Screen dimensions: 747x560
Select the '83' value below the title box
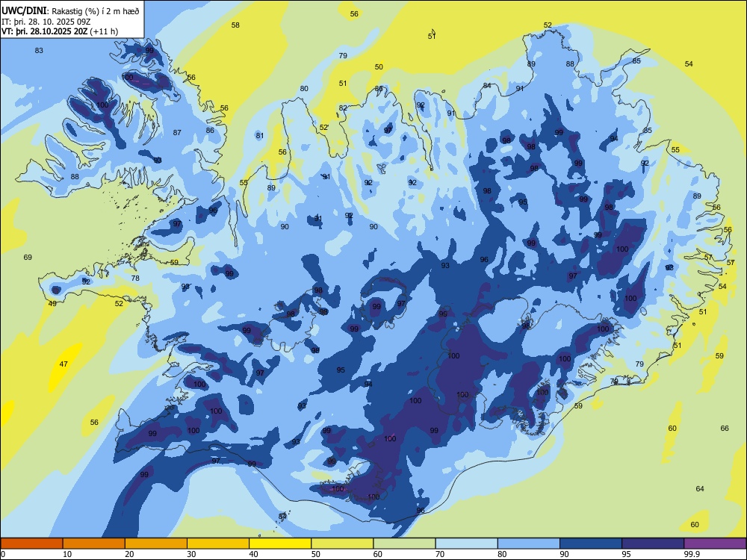(39, 51)
